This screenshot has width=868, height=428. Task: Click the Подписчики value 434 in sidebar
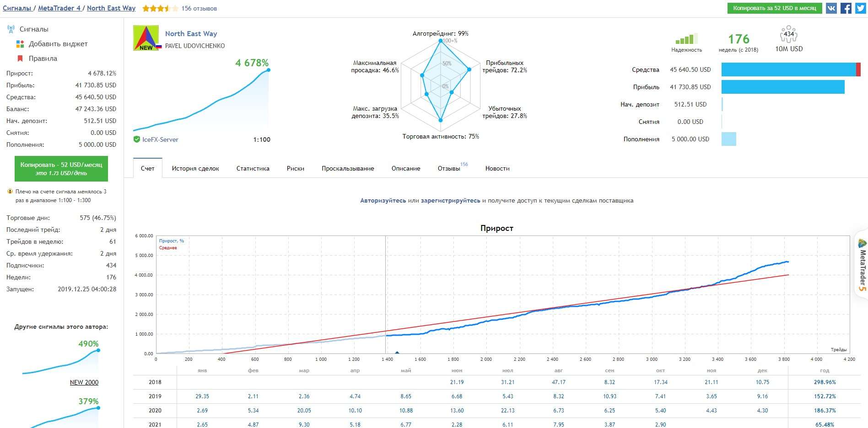111,265
